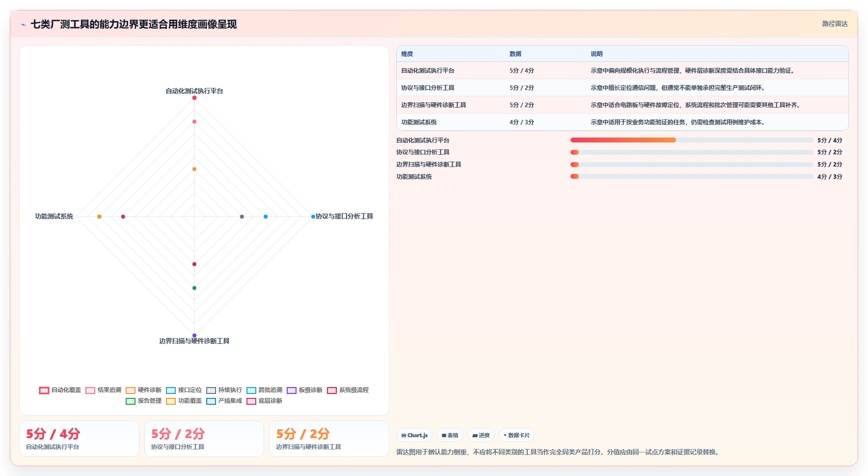Select table cell 协议与接口分析工具
This screenshot has height=476, width=868.
click(x=428, y=88)
